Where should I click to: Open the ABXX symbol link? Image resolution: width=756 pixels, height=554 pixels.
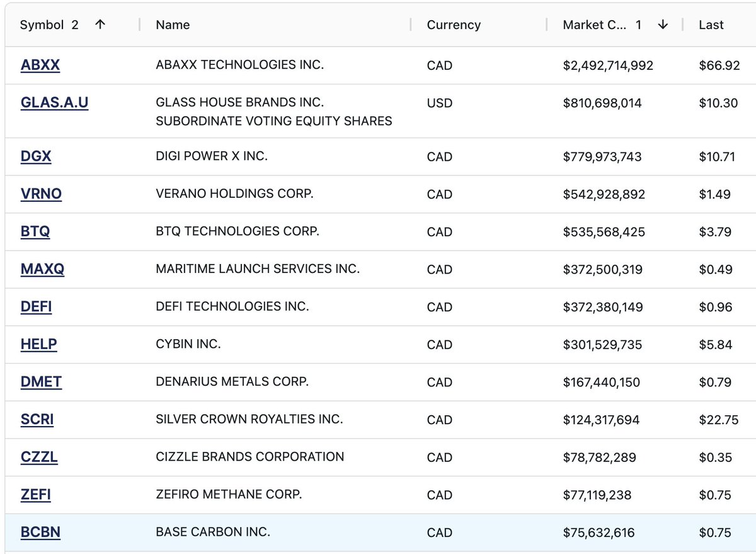[x=40, y=65]
